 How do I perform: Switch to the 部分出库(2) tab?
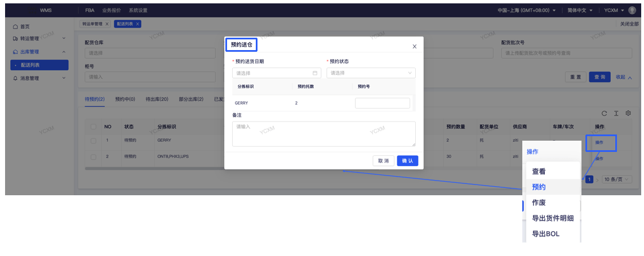tap(191, 99)
